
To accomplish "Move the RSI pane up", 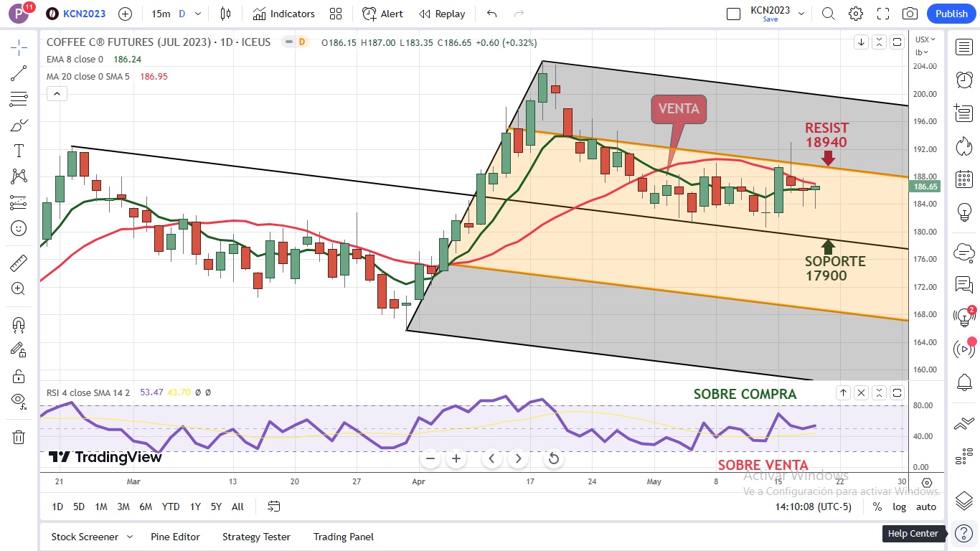I will 843,392.
